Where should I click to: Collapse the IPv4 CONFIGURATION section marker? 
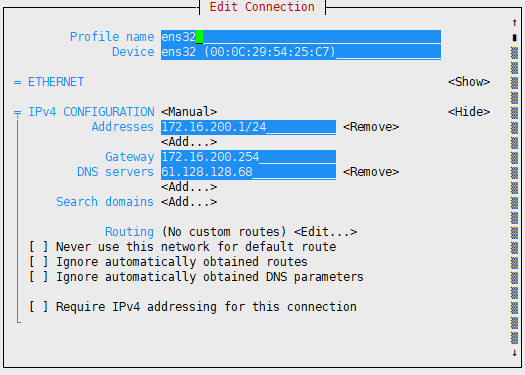(17, 112)
